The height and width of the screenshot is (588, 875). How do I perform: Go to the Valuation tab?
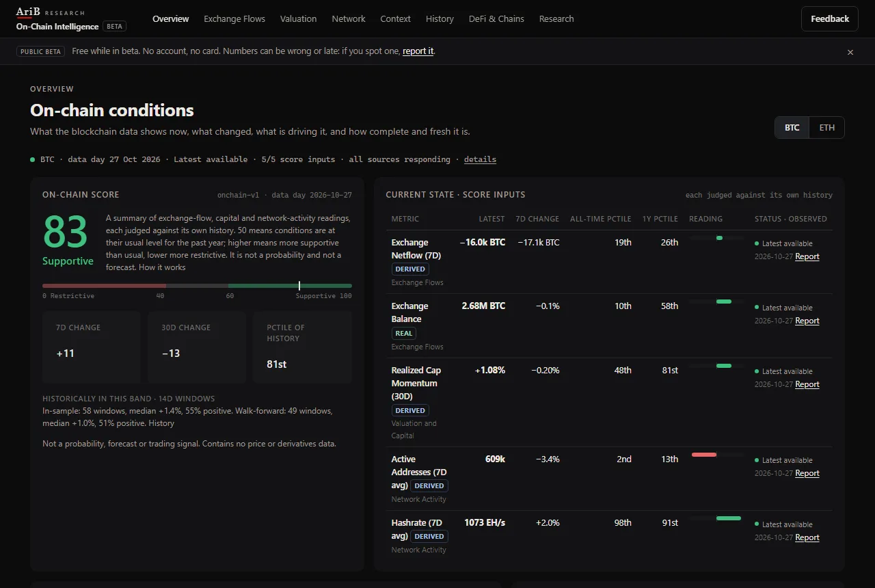tap(298, 19)
